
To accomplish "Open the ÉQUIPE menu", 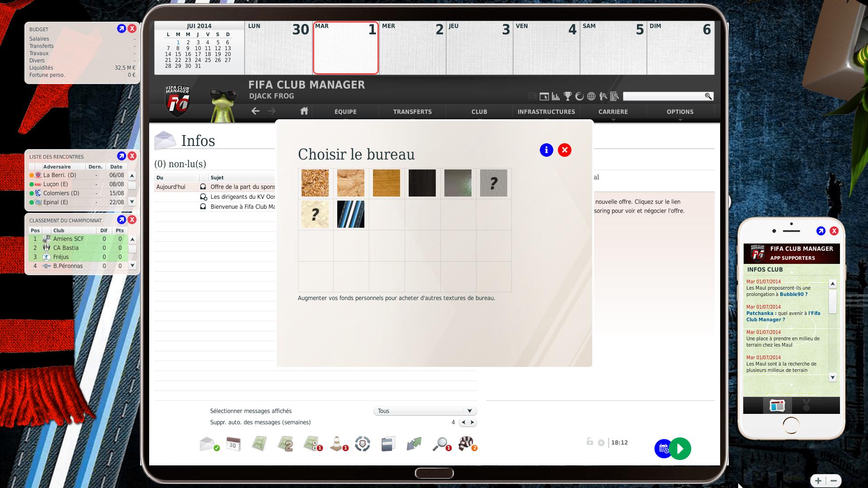I will pos(346,112).
